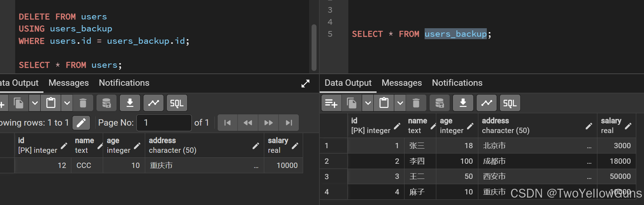The width and height of the screenshot is (644, 205).
Task: Click the 麻子 name cell
Action: pos(420,192)
